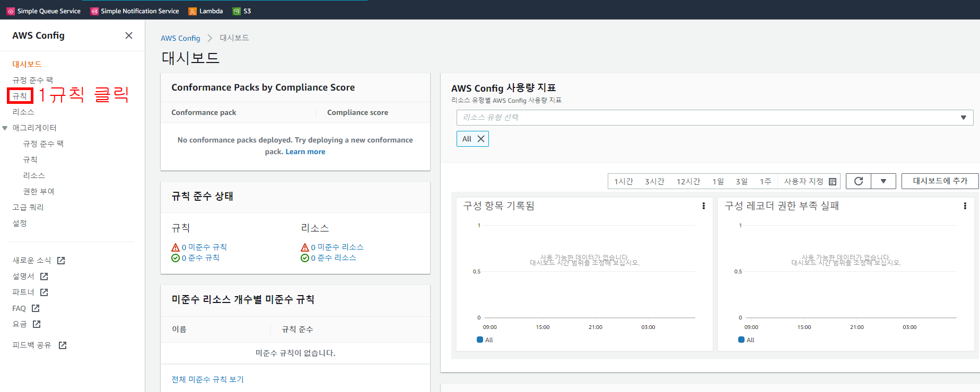Select the 1일 time range
Viewport: 980px width, 392px height.
[718, 182]
